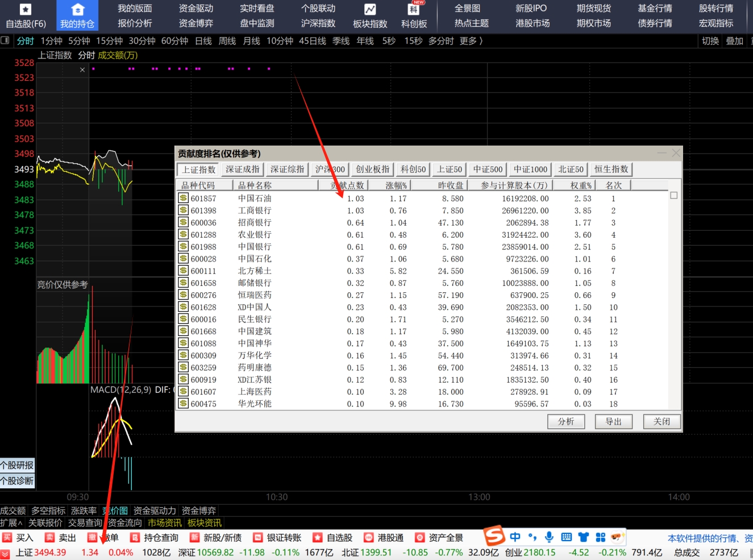Toggle Sogou Chinese/English 中 mode
Viewport: 753px width, 560px height.
(x=515, y=537)
